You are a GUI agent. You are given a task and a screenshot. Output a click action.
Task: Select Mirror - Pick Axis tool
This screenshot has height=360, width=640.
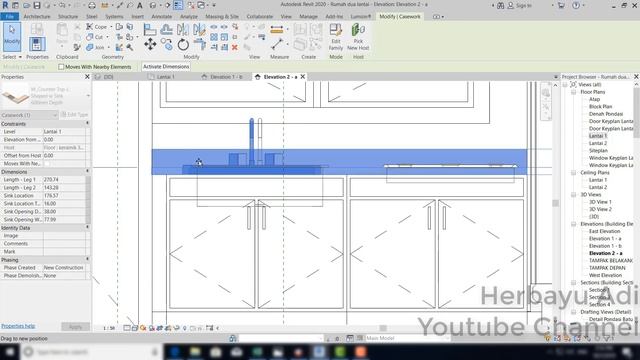click(x=182, y=29)
